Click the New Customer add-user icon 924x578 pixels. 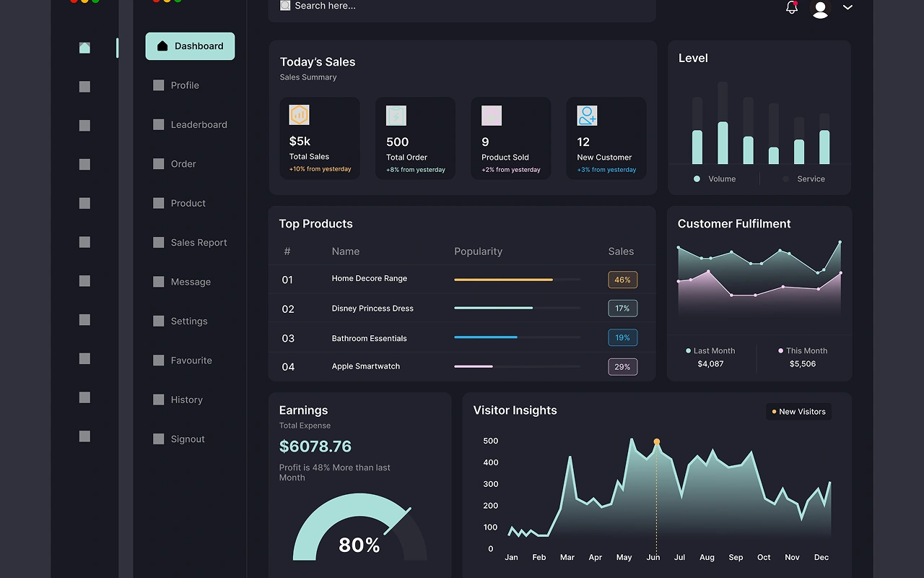[x=587, y=116]
